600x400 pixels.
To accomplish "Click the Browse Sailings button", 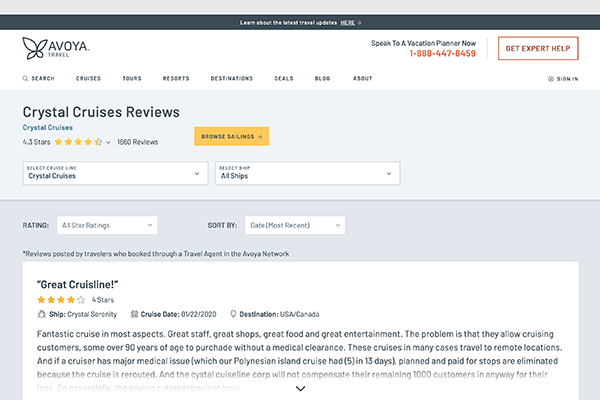I will [x=232, y=136].
